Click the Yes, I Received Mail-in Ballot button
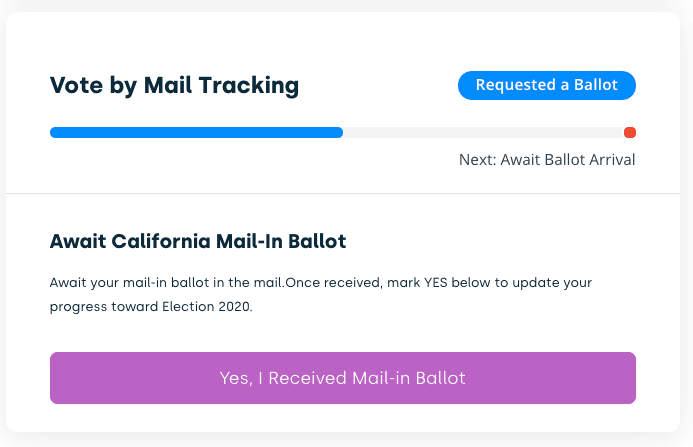Viewport: 693px width, 447px height. (x=343, y=378)
